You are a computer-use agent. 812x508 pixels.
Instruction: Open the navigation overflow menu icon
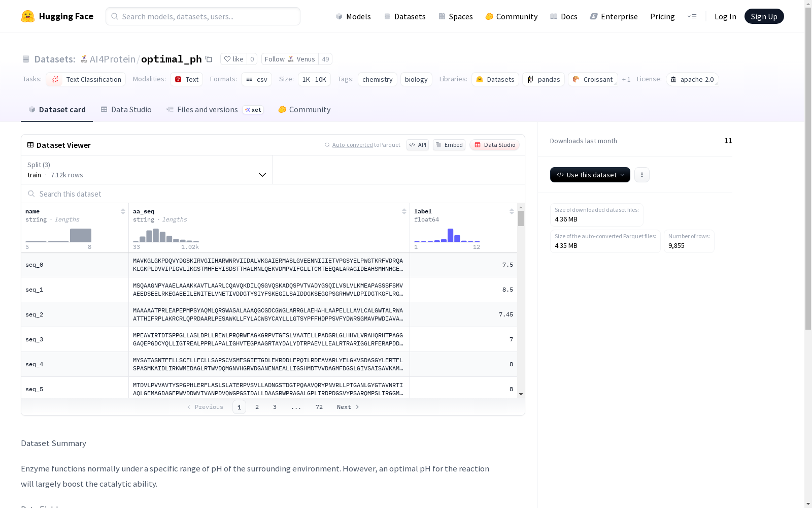point(692,16)
